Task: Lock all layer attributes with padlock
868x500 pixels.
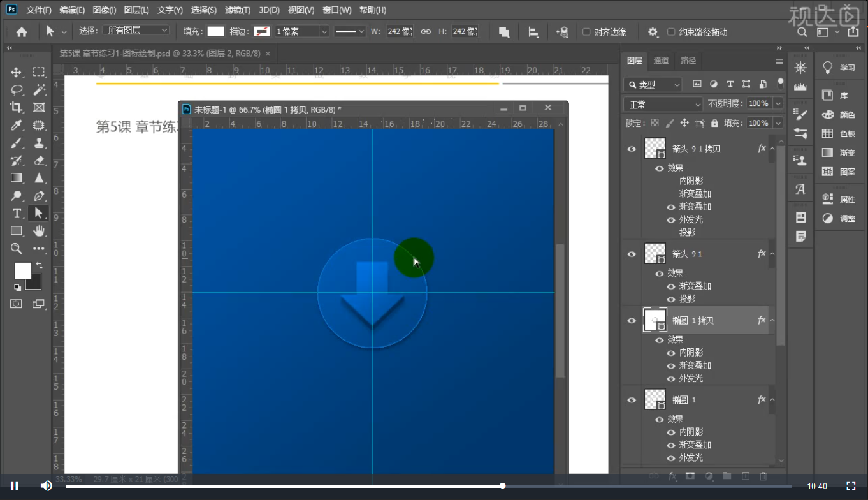Action: pyautogui.click(x=714, y=123)
